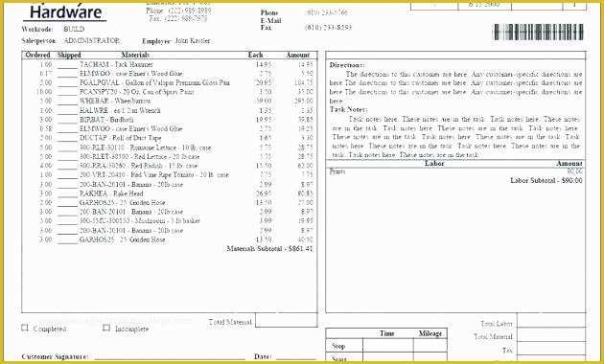Click the Time column header
Viewport: 604px width, 364px height.
pos(386,333)
